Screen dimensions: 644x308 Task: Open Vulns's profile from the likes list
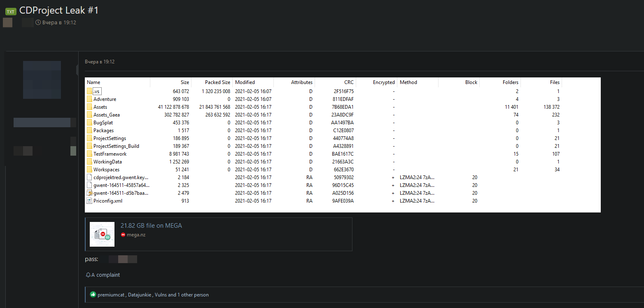pyautogui.click(x=161, y=295)
